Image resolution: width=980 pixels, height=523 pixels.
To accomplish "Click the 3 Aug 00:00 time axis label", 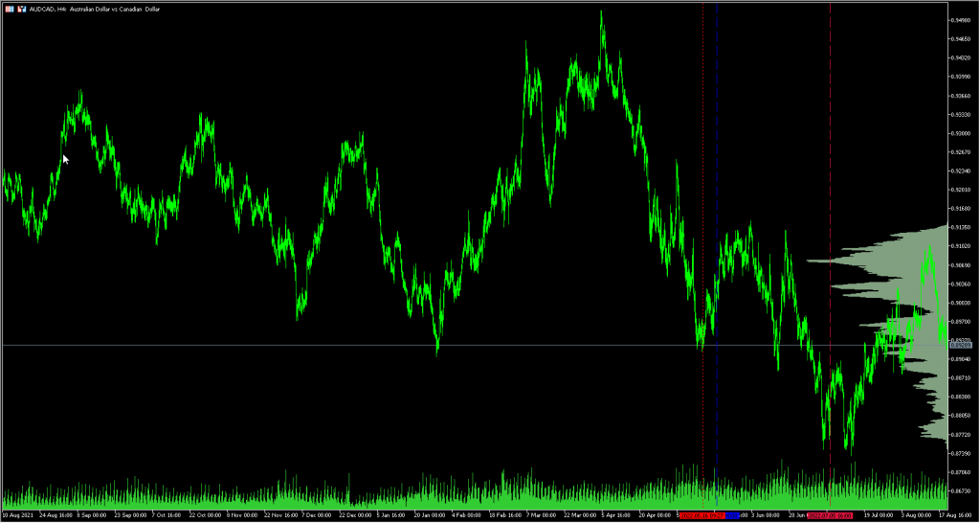I will [914, 515].
